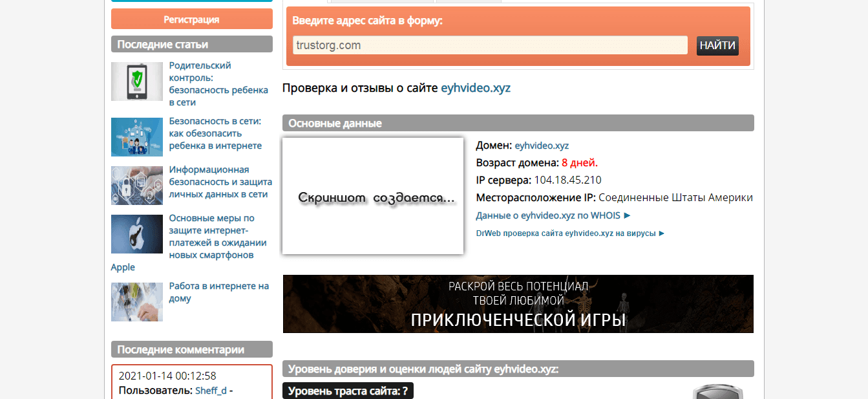Click the domain link eyhvideo.xyz in main data
This screenshot has width=868, height=399.
click(x=541, y=145)
